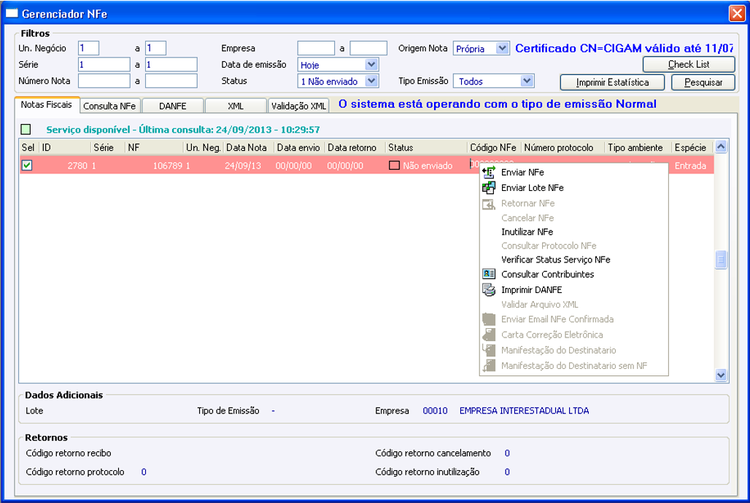Click the Pesquisar button
Viewport: 750px width, 503px height.
703,82
